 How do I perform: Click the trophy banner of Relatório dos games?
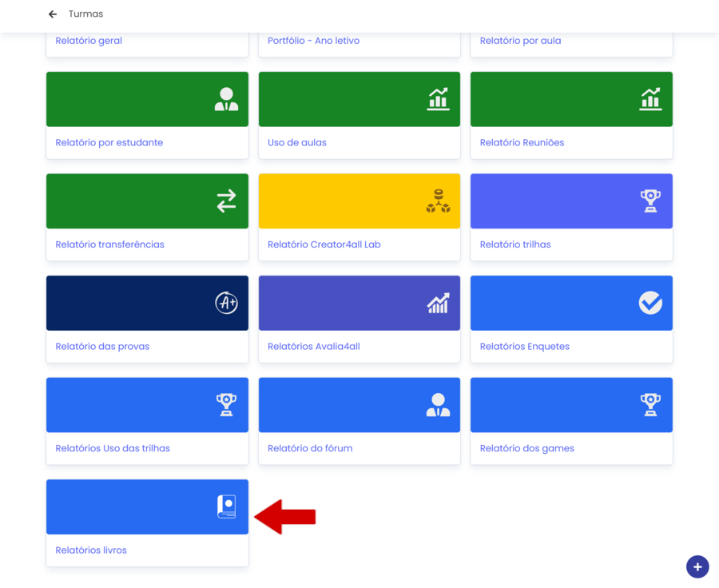571,405
